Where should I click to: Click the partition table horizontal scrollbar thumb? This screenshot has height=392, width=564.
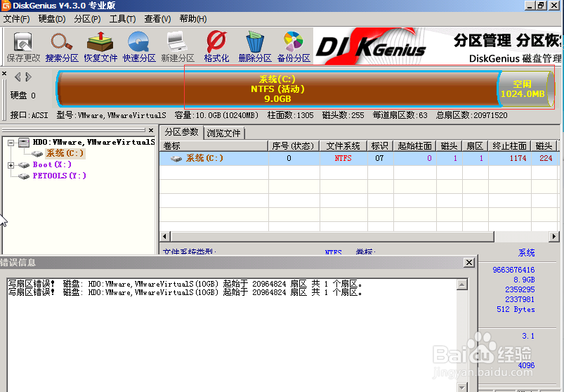coord(333,236)
